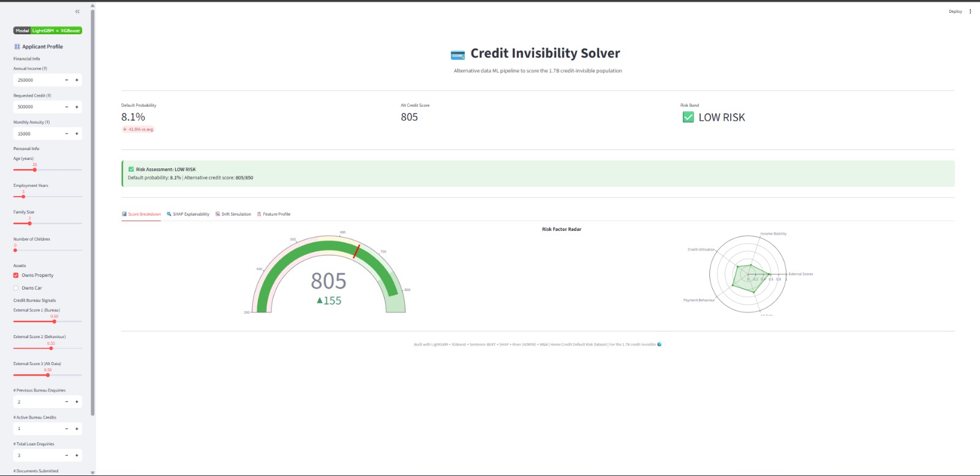Enable the Owns Car checkbox
The height and width of the screenshot is (476, 980).
[16, 288]
